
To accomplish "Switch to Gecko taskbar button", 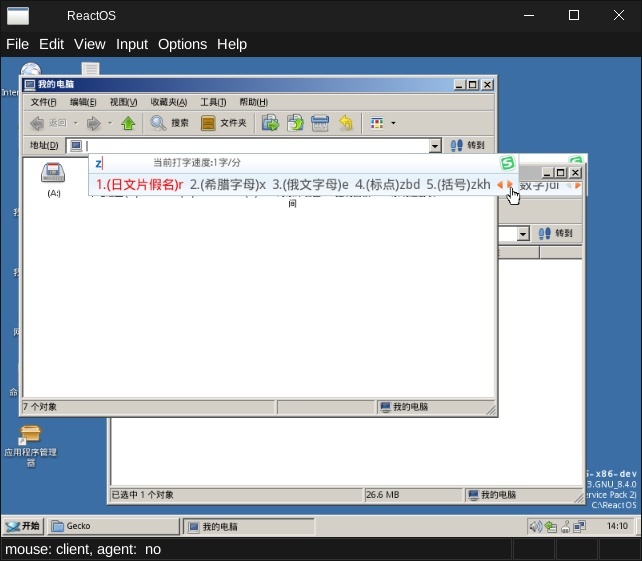I will (113, 526).
